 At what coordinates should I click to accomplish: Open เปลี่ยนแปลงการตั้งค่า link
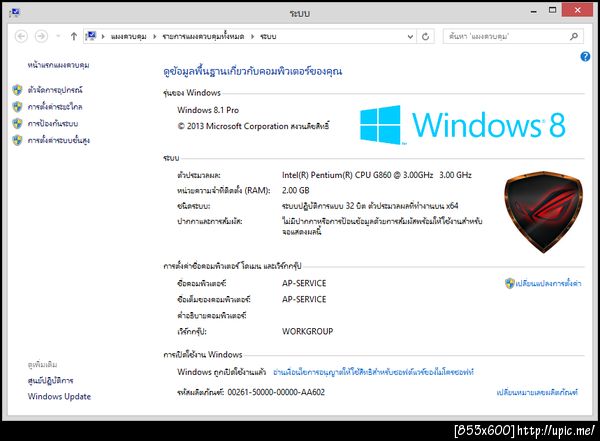click(548, 284)
